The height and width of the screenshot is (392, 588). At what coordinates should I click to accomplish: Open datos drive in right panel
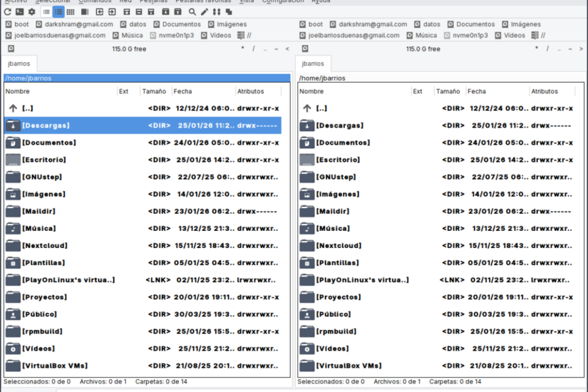(x=428, y=24)
